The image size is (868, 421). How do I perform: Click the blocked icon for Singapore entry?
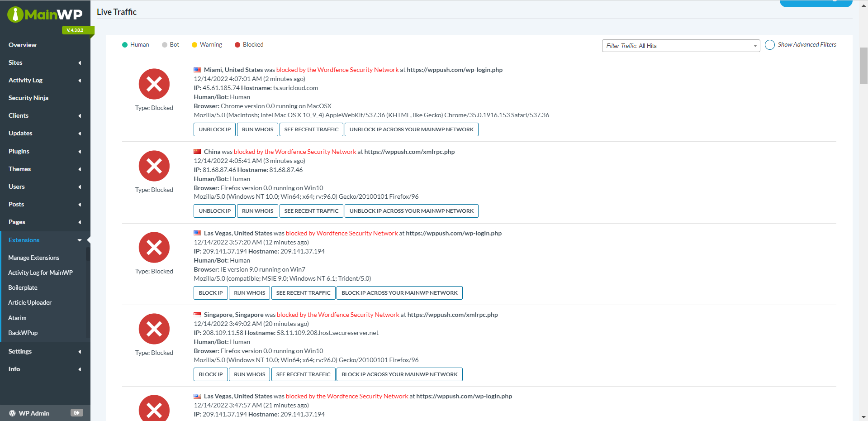pyautogui.click(x=154, y=329)
